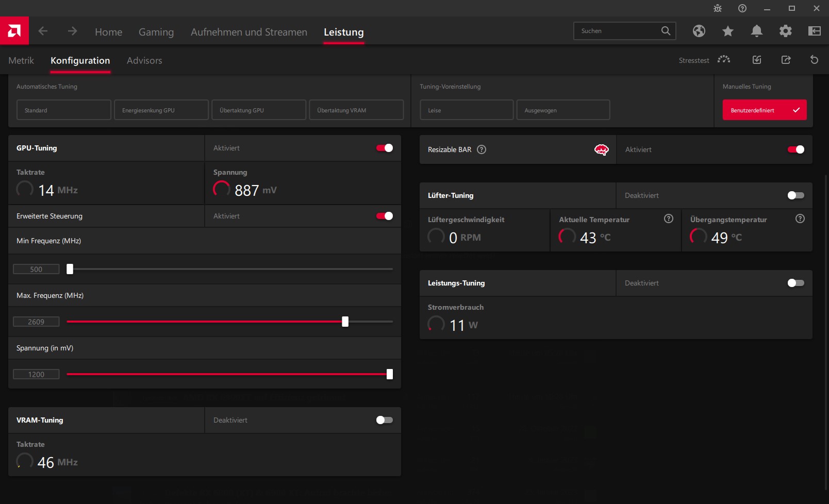Viewport: 829px width, 504px height.
Task: Open the Home tab
Action: coord(109,32)
